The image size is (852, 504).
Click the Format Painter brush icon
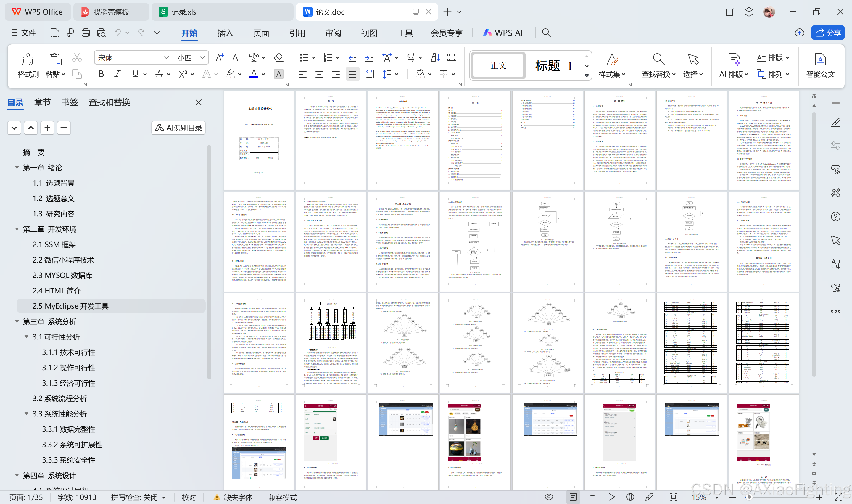point(28,60)
